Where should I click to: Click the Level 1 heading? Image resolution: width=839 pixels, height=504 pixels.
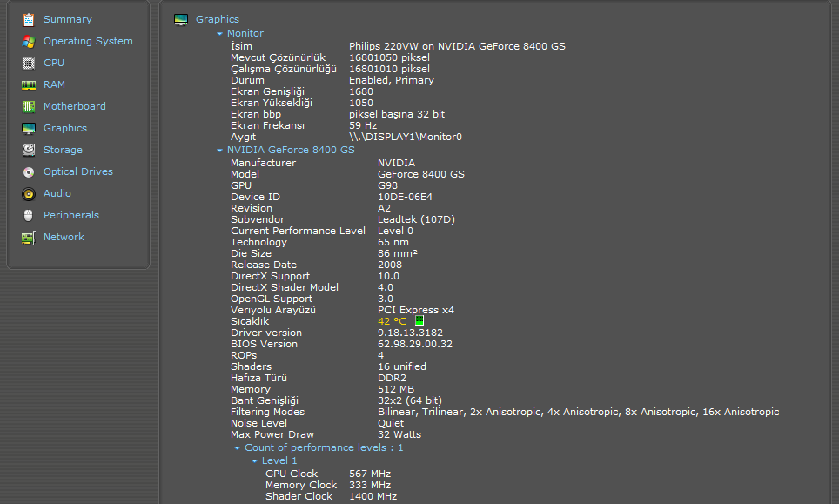279,460
